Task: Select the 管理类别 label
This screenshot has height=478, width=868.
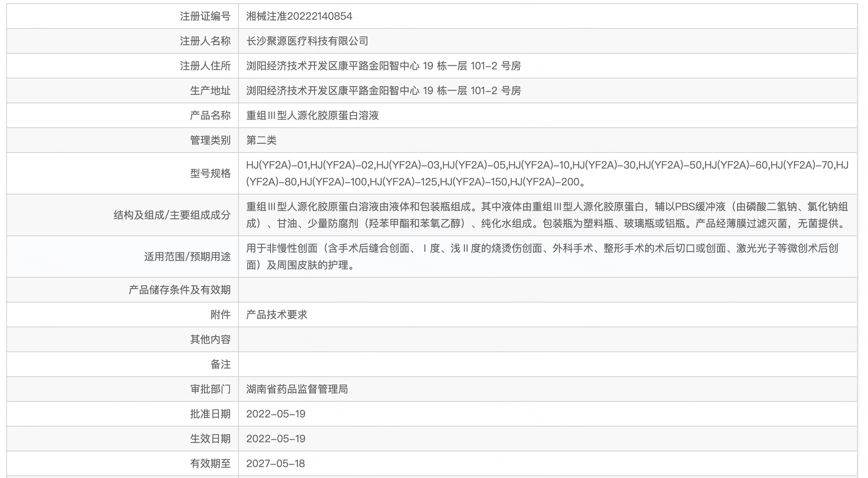Action: click(x=210, y=140)
